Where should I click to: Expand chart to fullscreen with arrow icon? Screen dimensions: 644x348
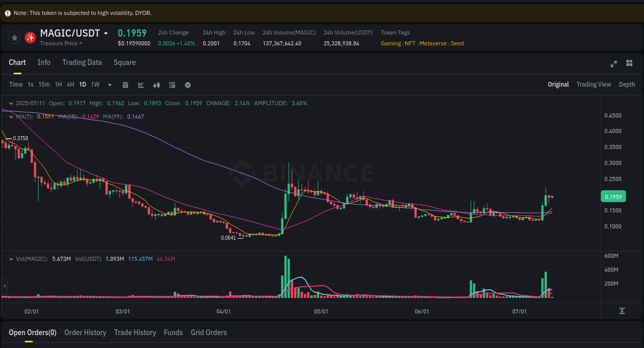click(614, 64)
